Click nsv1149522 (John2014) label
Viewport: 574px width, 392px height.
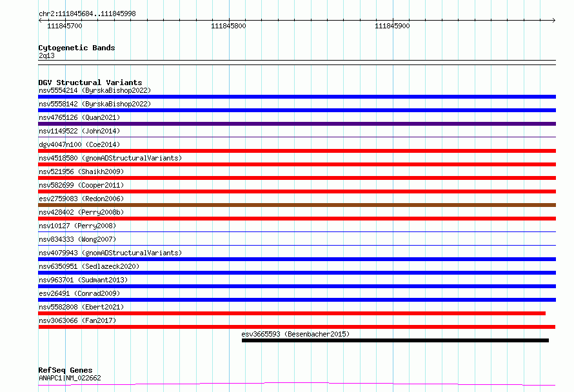pos(79,131)
